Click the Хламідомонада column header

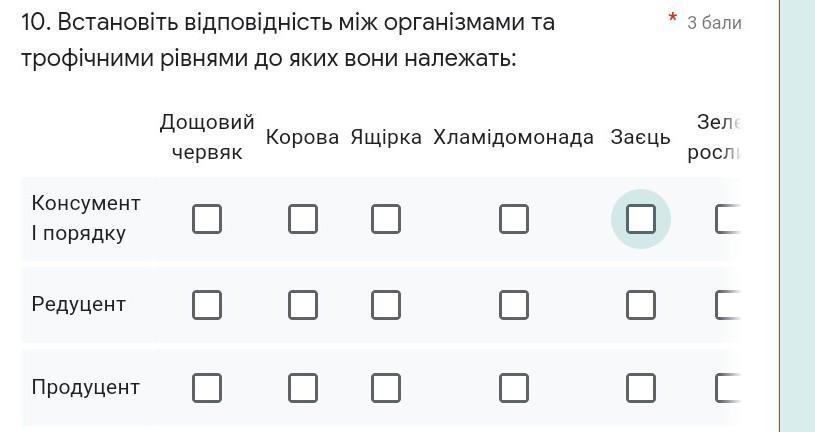(x=514, y=137)
